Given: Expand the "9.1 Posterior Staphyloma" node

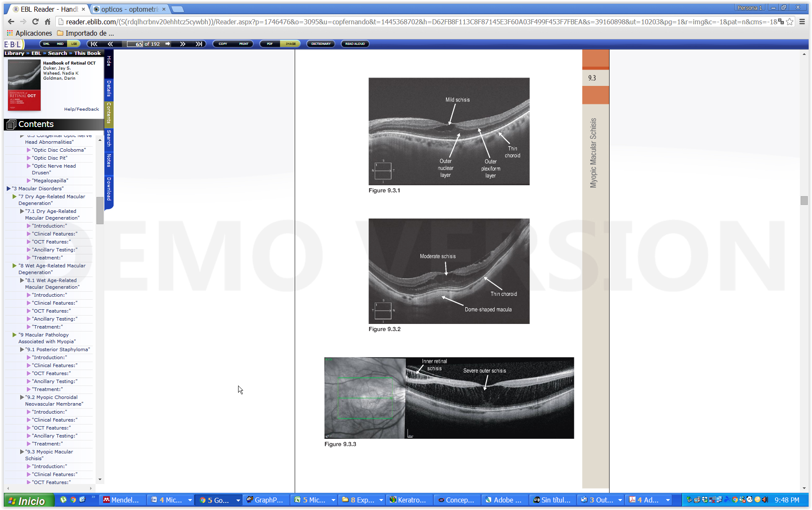Looking at the screenshot, I should (22, 349).
